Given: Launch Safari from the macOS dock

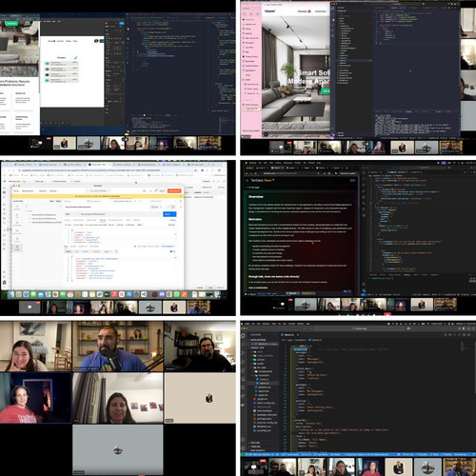Looking at the screenshot, I should (26, 294).
